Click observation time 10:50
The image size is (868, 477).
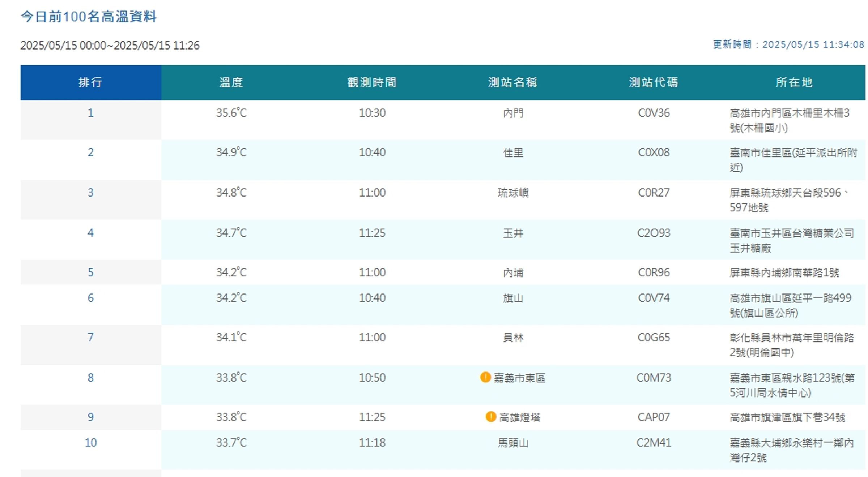372,378
